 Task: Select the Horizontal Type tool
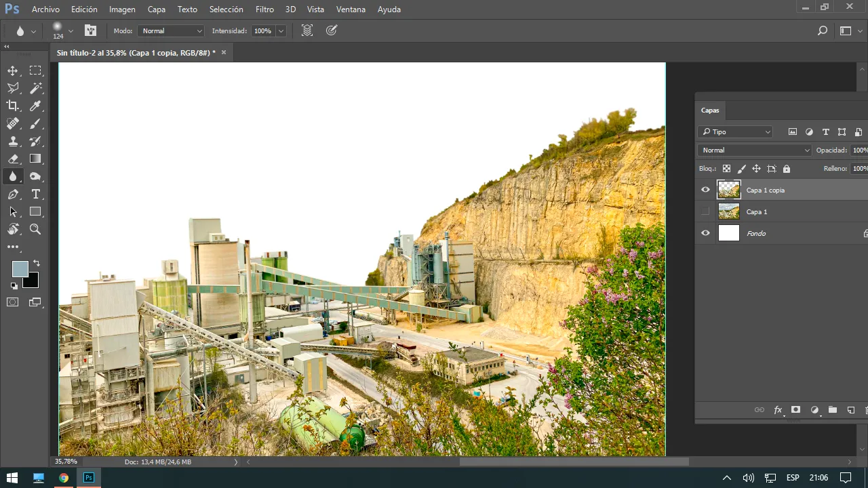coord(35,194)
